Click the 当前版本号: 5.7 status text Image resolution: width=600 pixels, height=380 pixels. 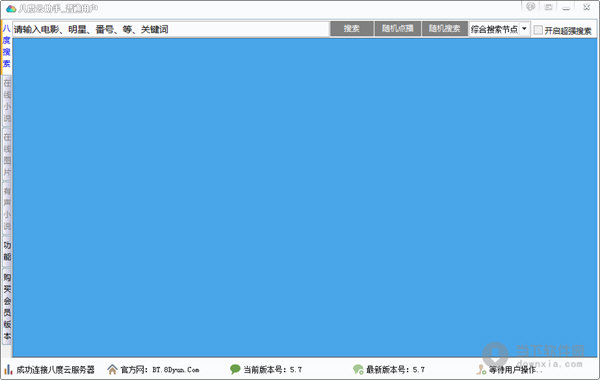(x=272, y=370)
